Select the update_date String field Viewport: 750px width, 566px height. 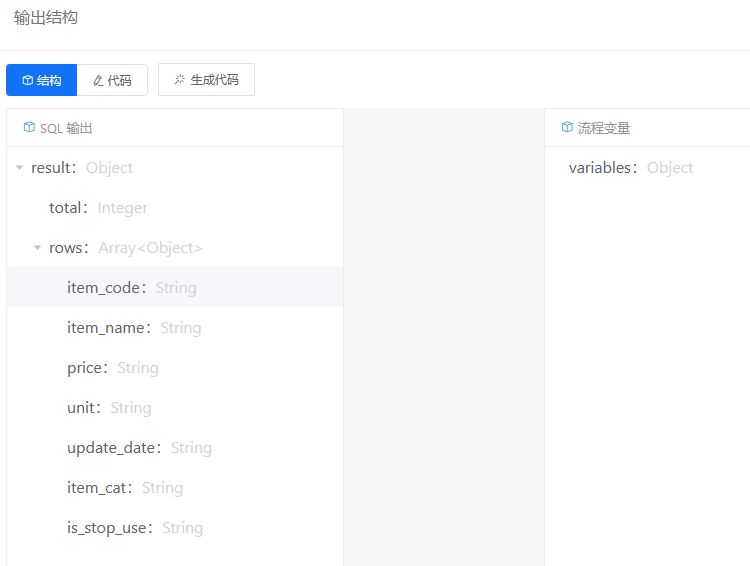click(x=139, y=448)
